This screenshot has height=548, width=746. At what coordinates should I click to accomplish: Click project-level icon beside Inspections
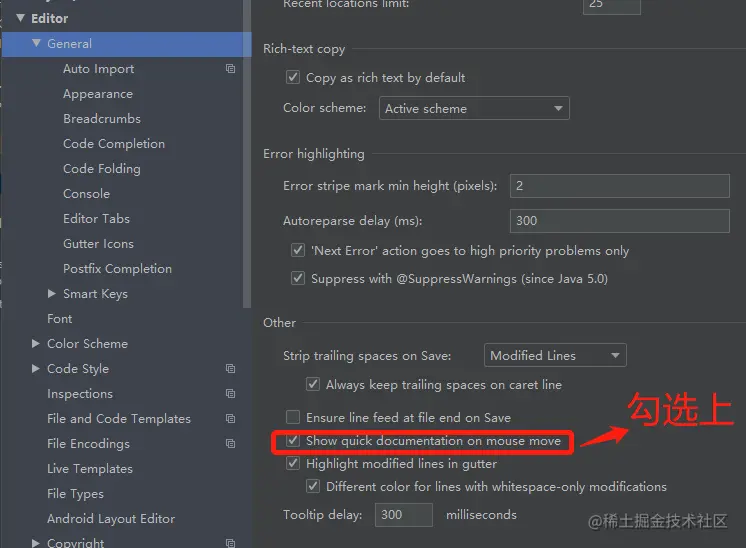click(x=230, y=393)
